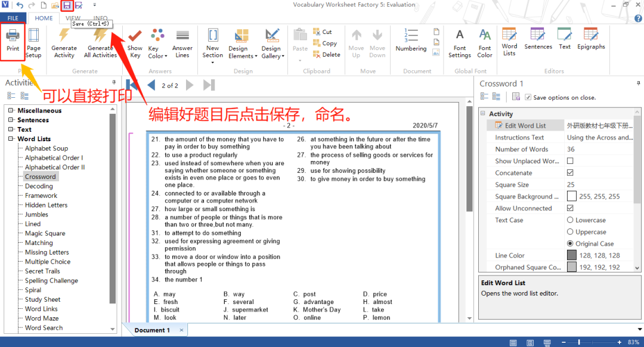Screen dimensions: 644x347
Task: Open Key Color dropdown
Action: 157,44
